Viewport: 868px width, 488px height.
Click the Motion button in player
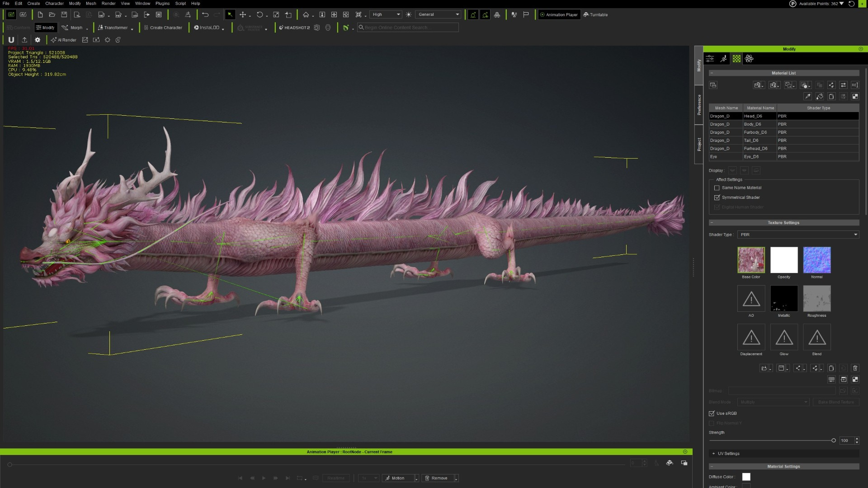click(398, 478)
